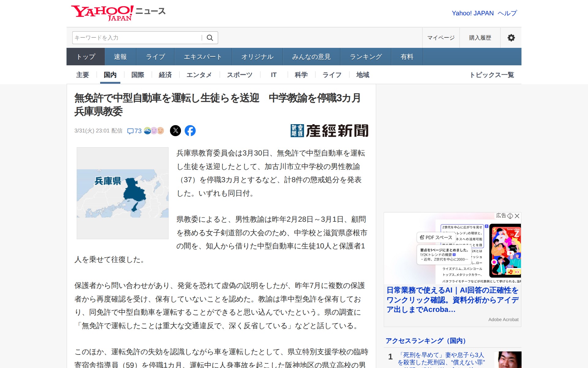Viewport: 588px width, 368px height.
Task: Go to Yahoo! JAPAN News logo
Action: coord(118,13)
